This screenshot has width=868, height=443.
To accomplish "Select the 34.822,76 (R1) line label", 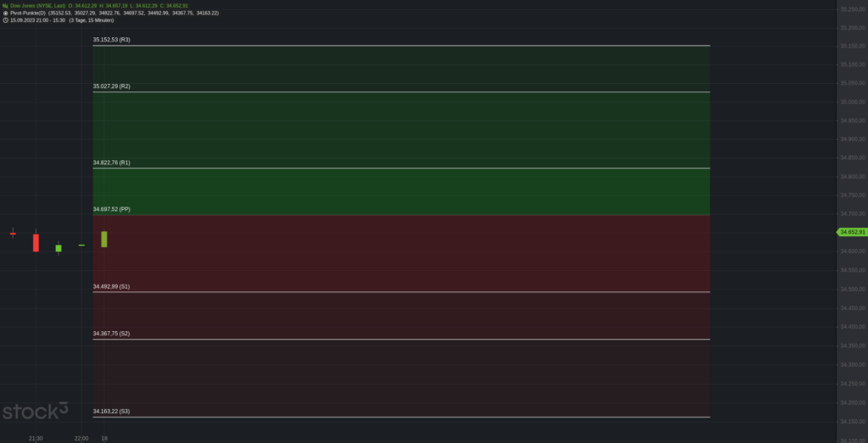I will 112,163.
